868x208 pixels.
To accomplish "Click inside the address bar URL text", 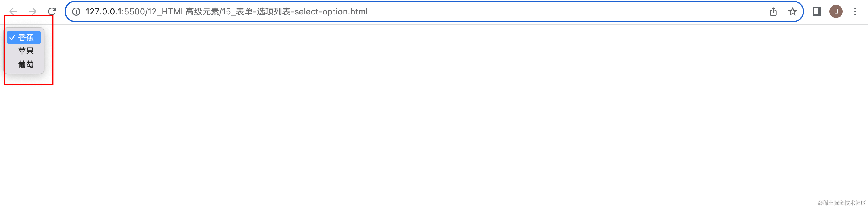I will pyautogui.click(x=227, y=11).
